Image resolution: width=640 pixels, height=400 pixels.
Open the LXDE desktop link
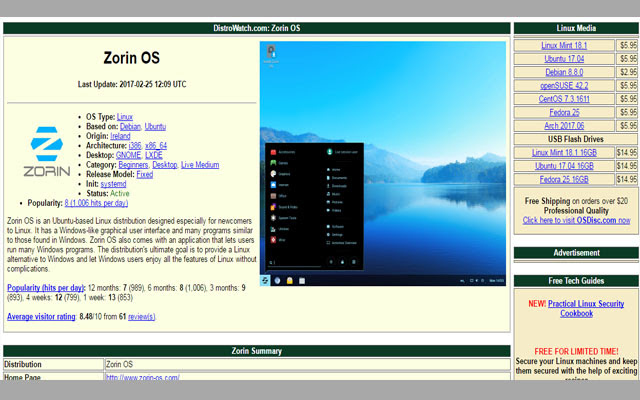point(153,155)
